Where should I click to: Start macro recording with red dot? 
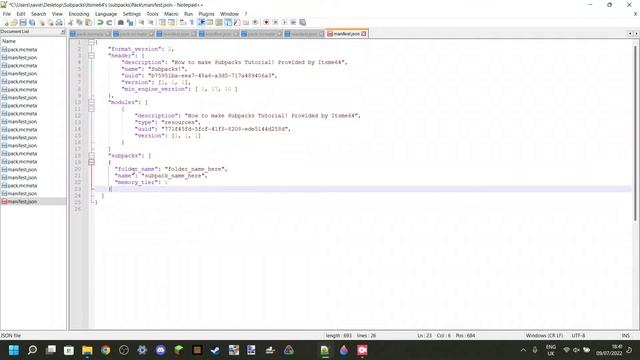266,22
